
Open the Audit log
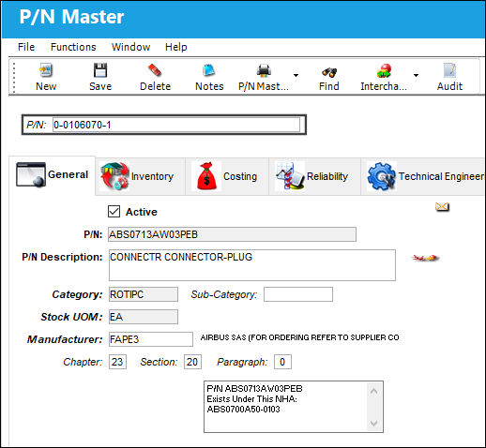pos(449,77)
